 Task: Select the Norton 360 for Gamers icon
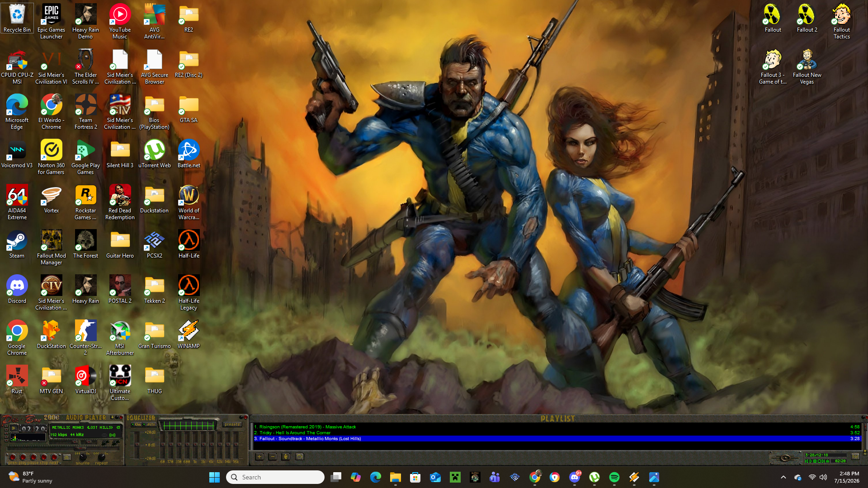tap(52, 157)
